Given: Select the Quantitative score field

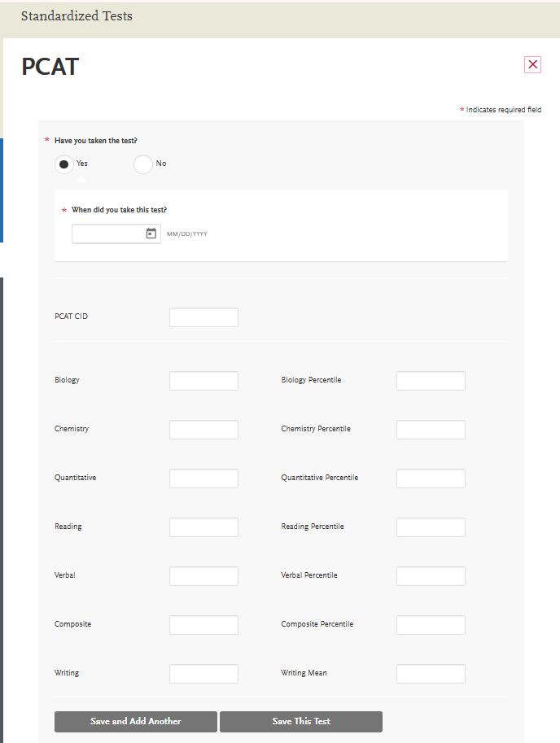Looking at the screenshot, I should point(203,478).
